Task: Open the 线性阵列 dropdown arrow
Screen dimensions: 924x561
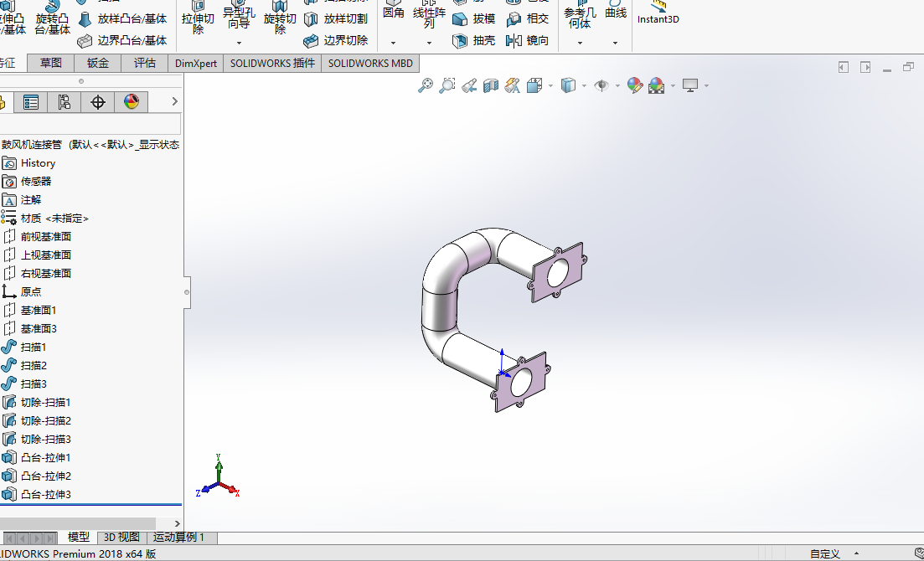Action: (x=429, y=43)
